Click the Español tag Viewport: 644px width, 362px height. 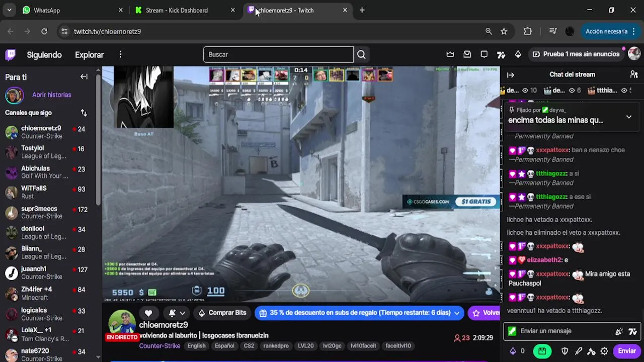[x=224, y=346]
